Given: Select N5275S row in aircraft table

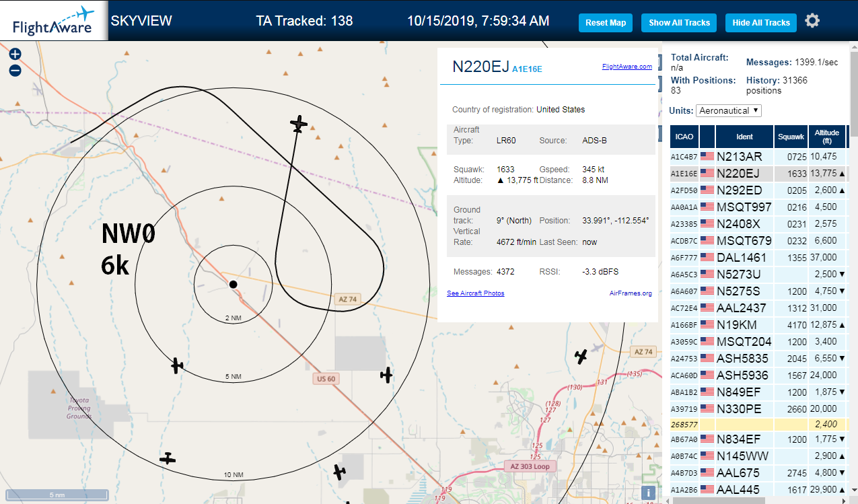Looking at the screenshot, I should (758, 291).
